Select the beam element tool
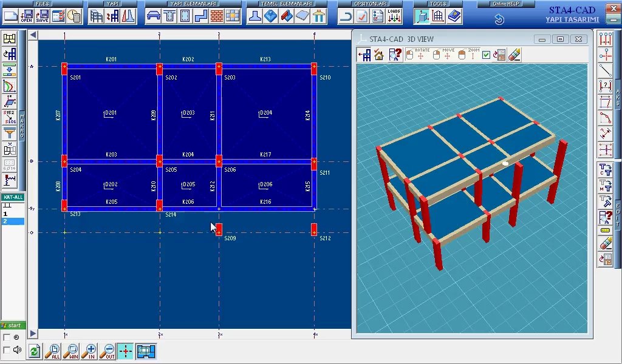The width and height of the screenshot is (622, 364). pos(154,16)
